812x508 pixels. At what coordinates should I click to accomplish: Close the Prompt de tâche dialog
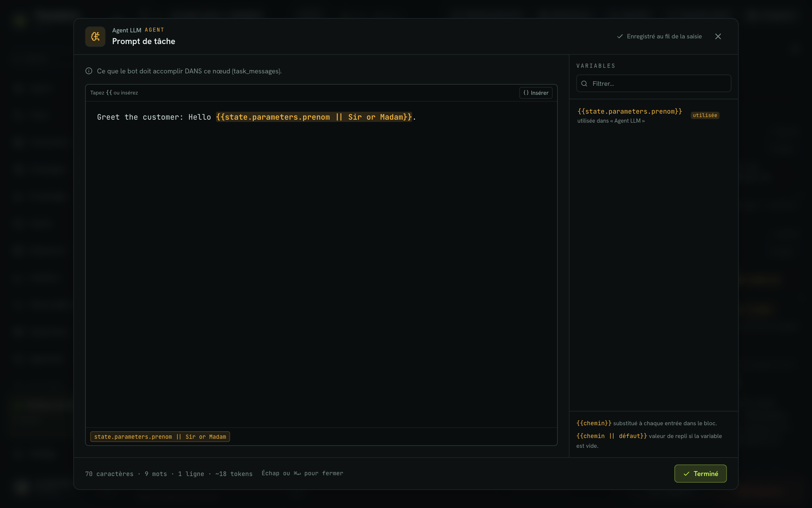(x=718, y=37)
